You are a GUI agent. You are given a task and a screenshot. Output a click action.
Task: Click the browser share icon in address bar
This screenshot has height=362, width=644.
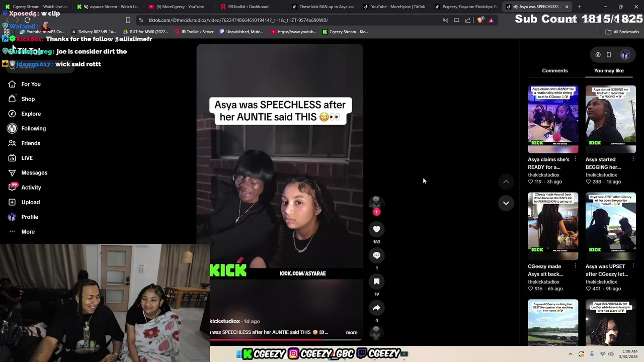pos(468,20)
